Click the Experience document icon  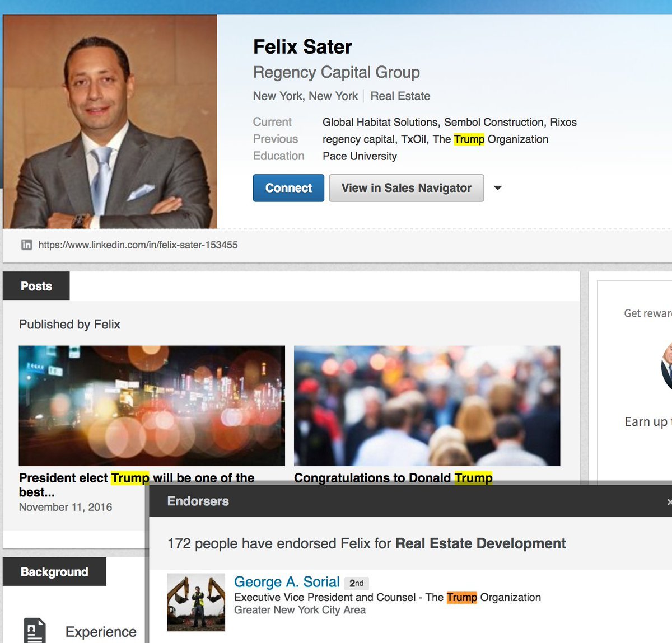pos(35,630)
